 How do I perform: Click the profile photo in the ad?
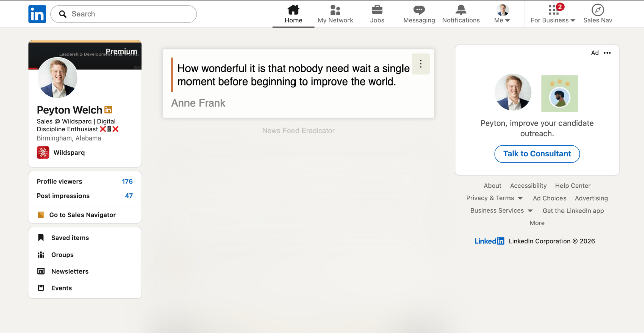pyautogui.click(x=513, y=92)
